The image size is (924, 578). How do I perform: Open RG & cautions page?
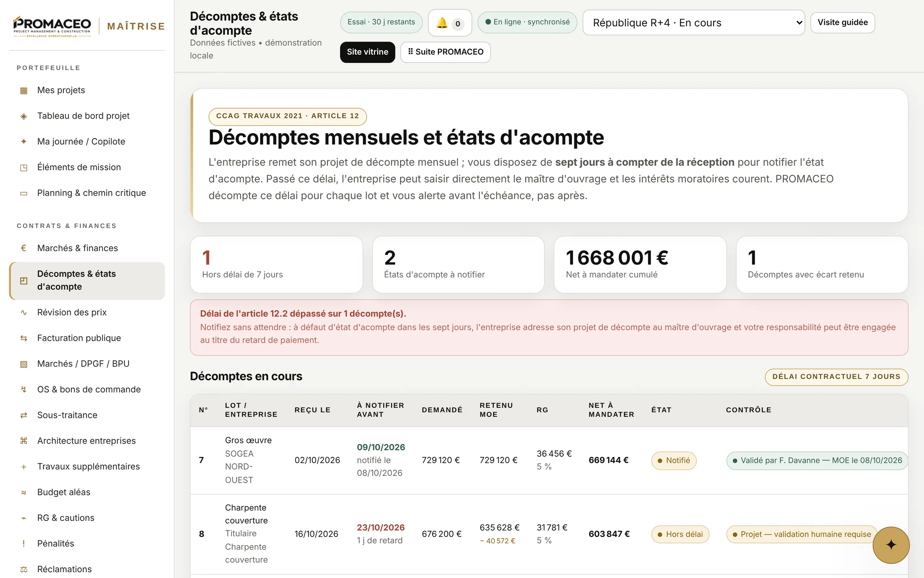point(87,518)
